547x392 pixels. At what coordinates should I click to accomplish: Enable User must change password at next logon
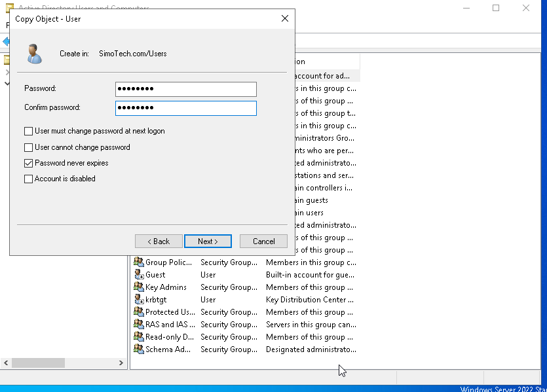[x=28, y=130]
